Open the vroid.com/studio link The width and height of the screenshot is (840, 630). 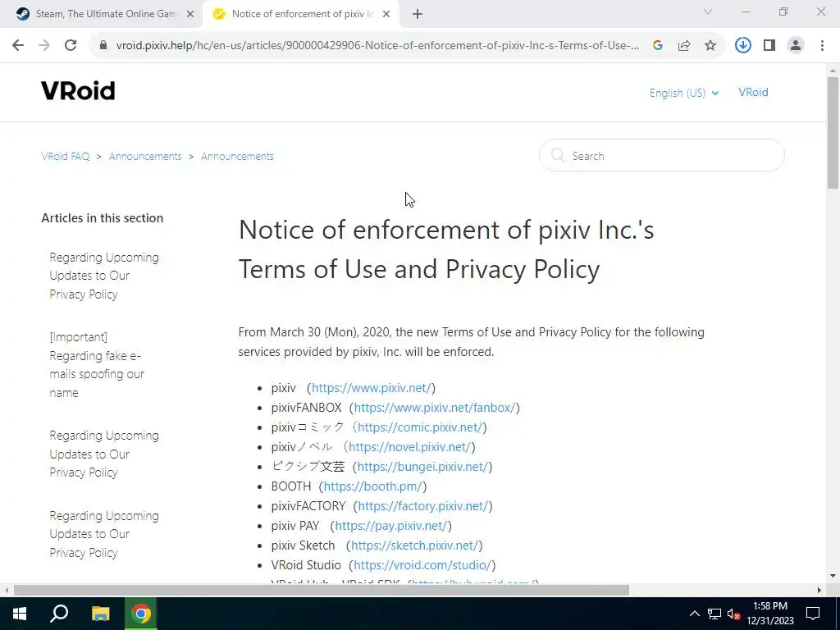coord(422,565)
